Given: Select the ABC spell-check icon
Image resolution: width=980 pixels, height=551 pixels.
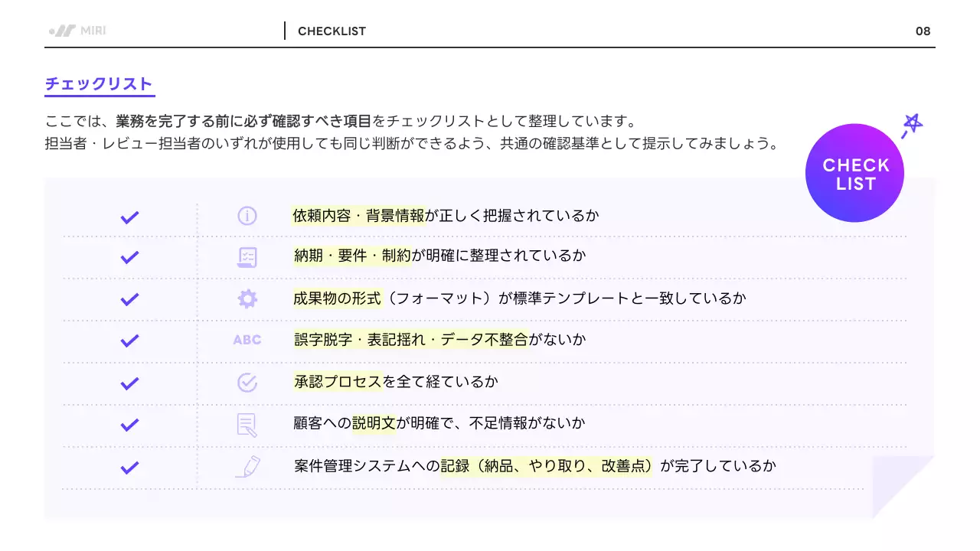Looking at the screenshot, I should click(x=247, y=339).
